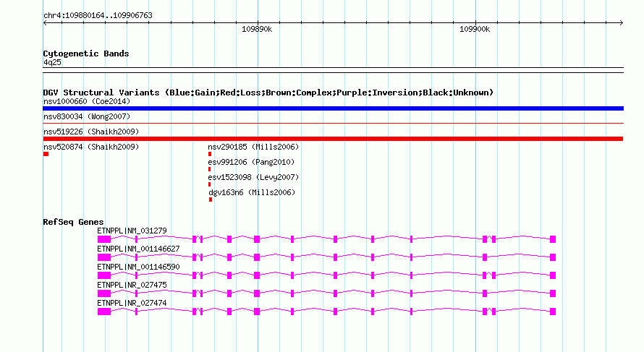Open transcript ETNPPL|NM_031279 label

tap(132, 231)
